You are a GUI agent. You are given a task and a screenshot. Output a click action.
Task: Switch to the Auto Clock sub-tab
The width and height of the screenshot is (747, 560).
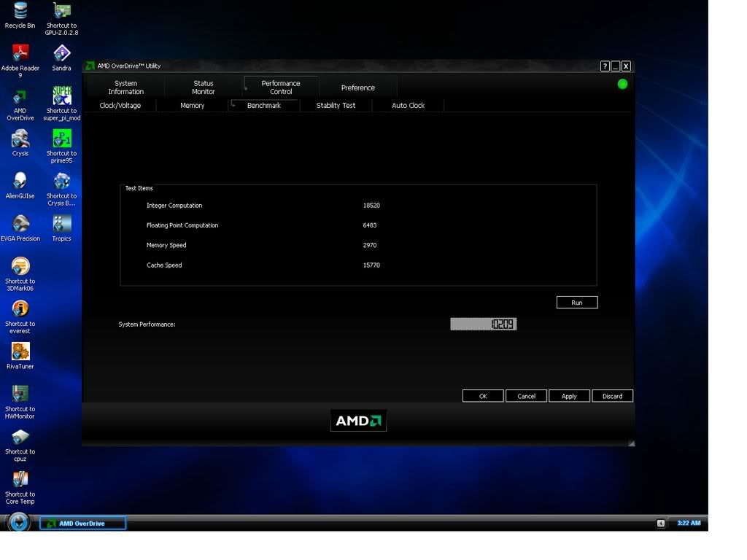coord(409,105)
